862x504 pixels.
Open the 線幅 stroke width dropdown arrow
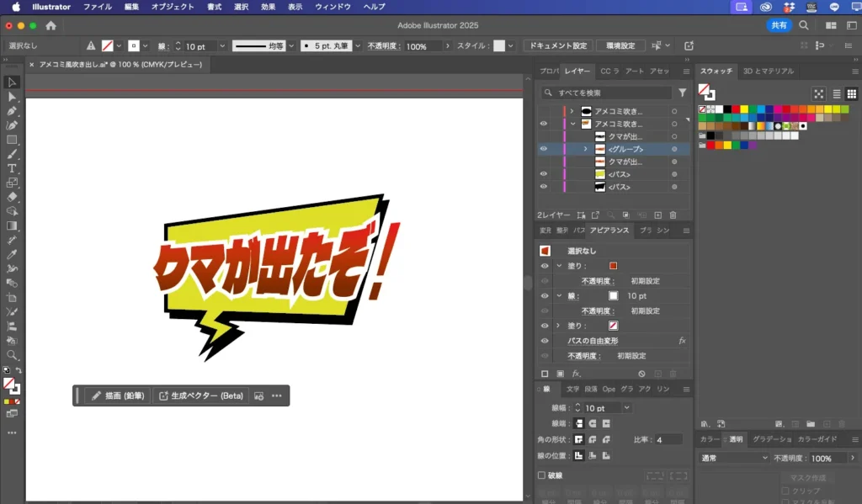click(x=625, y=408)
